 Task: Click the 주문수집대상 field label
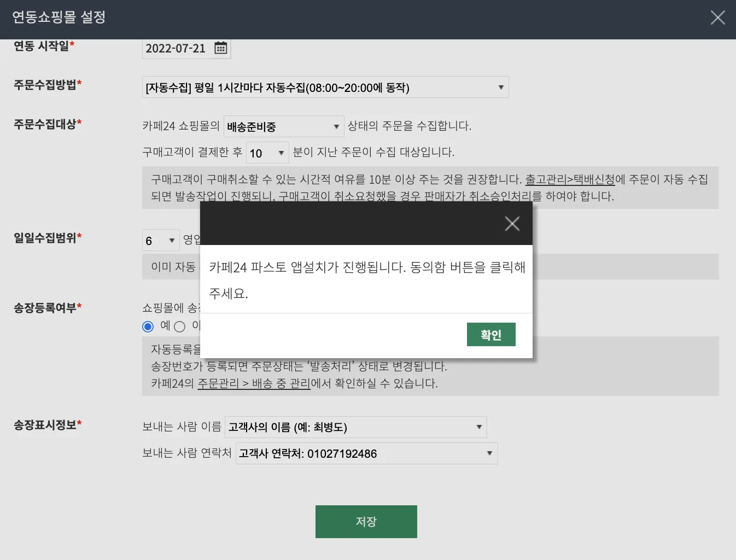(48, 124)
